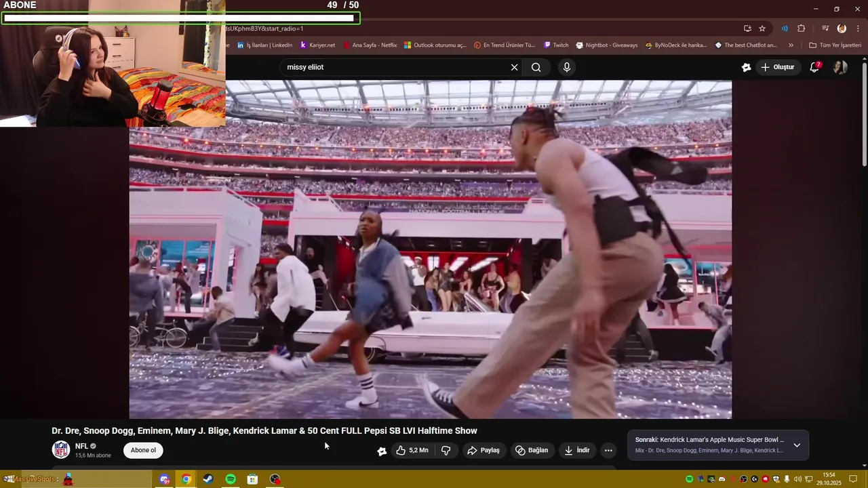Viewport: 868px width, 488px height.
Task: Open the YouTube account avatar menu
Action: pos(840,67)
